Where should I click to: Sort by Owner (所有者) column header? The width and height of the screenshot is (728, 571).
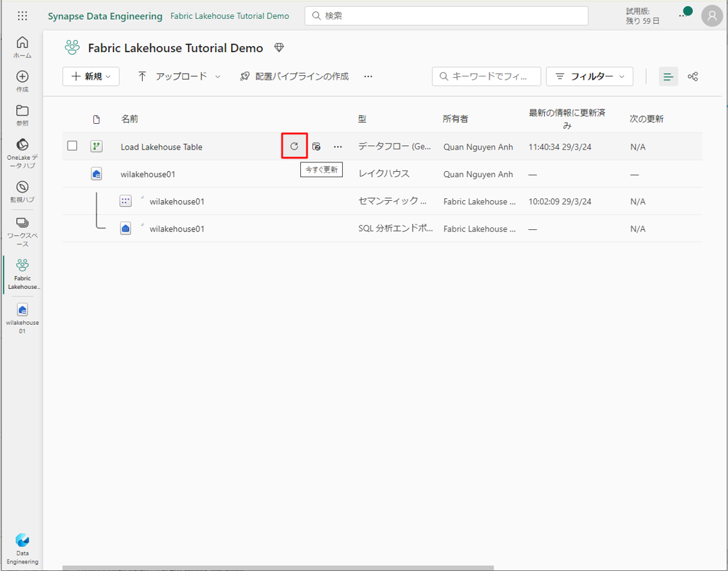[x=456, y=119]
